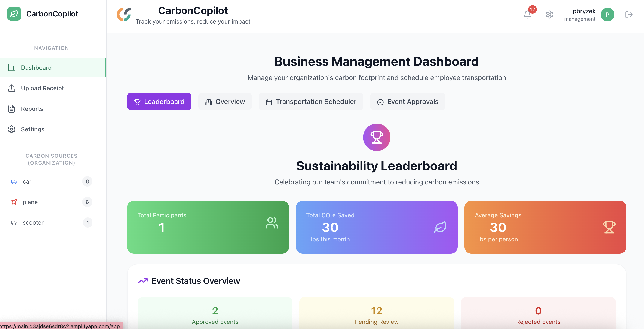The width and height of the screenshot is (644, 329).
Task: Click the orange-green CarbonCopilot header logo
Action: click(124, 15)
